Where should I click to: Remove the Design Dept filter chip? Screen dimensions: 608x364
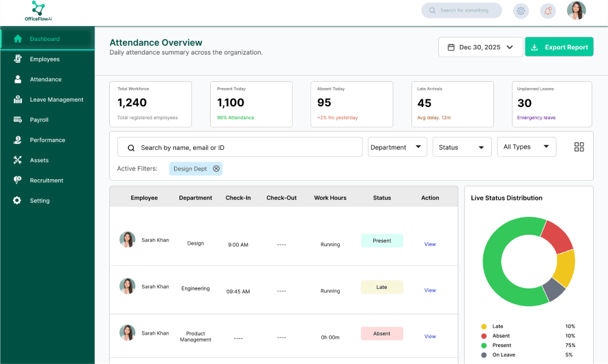tap(216, 168)
